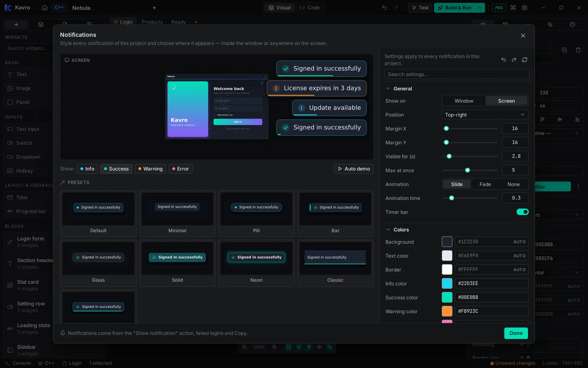The height and width of the screenshot is (368, 588).
Task: Open the Position Top-right dropdown
Action: point(485,115)
